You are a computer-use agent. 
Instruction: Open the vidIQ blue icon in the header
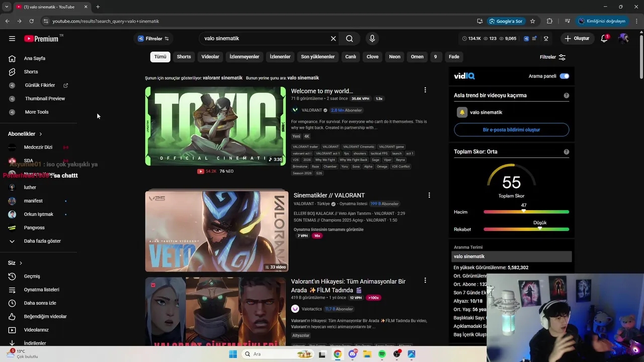click(526, 38)
